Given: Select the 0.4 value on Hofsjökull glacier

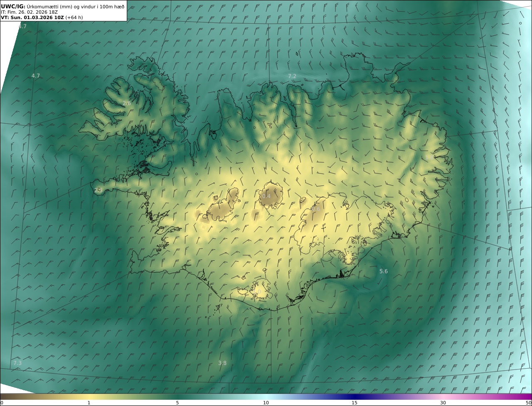Looking at the screenshot, I should (x=266, y=196).
